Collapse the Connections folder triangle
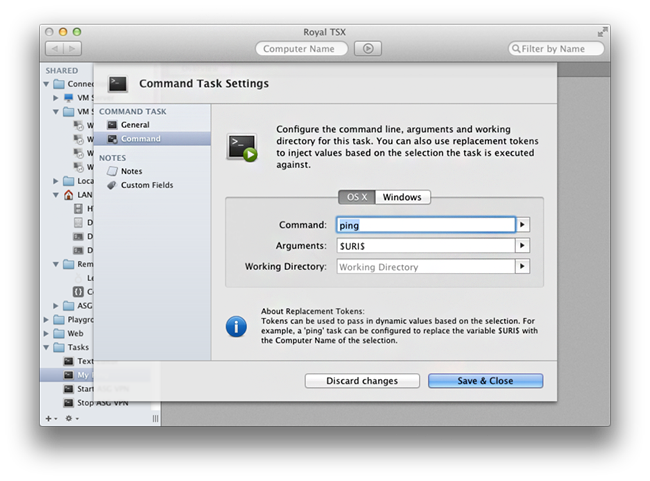 pyautogui.click(x=46, y=84)
